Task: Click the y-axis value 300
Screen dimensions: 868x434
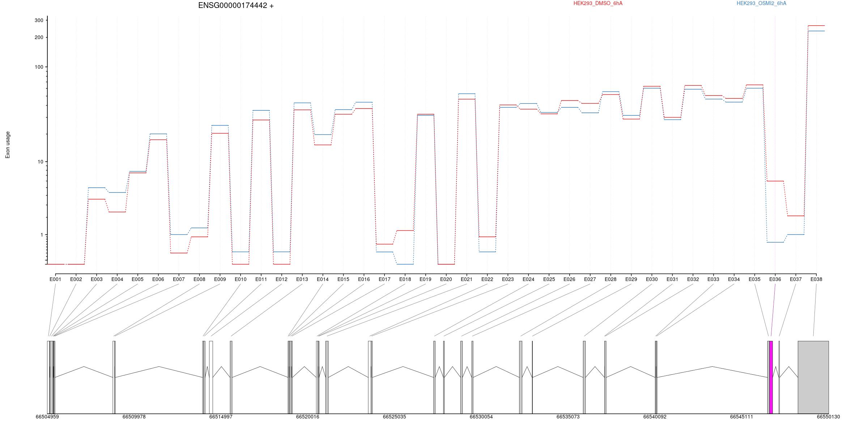Action: (x=39, y=21)
